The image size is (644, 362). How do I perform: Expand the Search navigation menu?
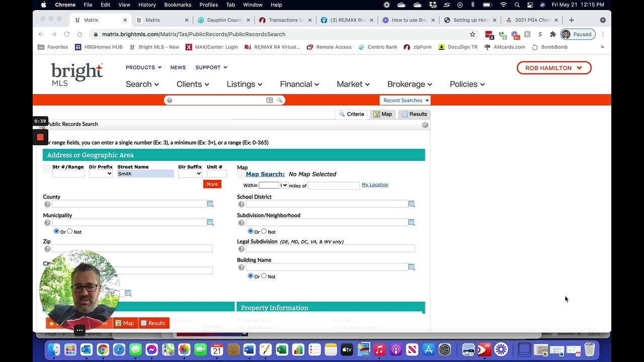tap(142, 84)
